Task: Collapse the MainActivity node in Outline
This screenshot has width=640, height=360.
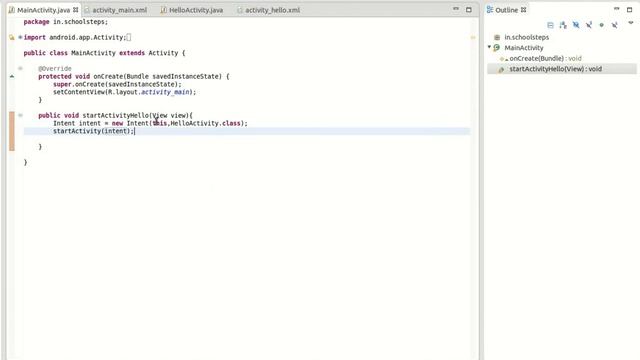Action: (489, 47)
